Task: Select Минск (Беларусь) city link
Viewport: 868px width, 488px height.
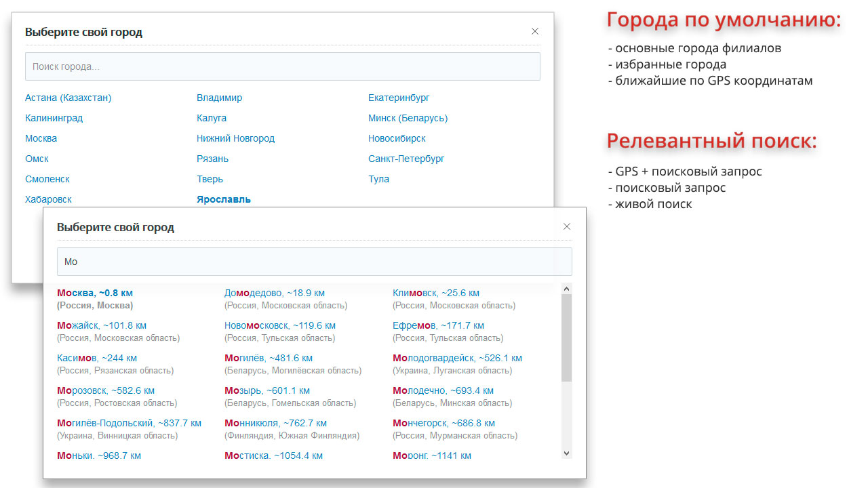Action: [x=408, y=118]
